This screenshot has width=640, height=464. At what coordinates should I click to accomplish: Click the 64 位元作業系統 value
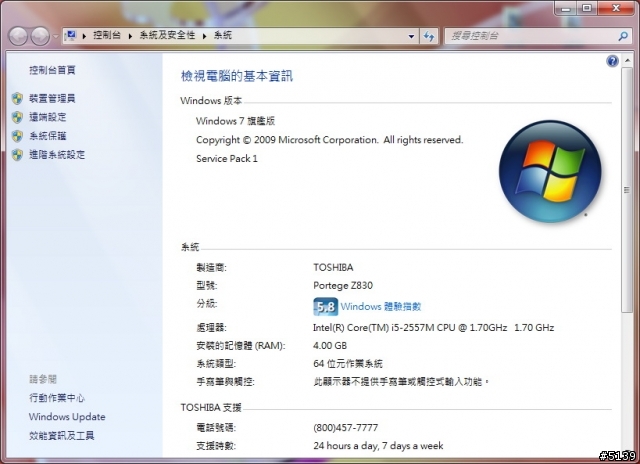[348, 364]
